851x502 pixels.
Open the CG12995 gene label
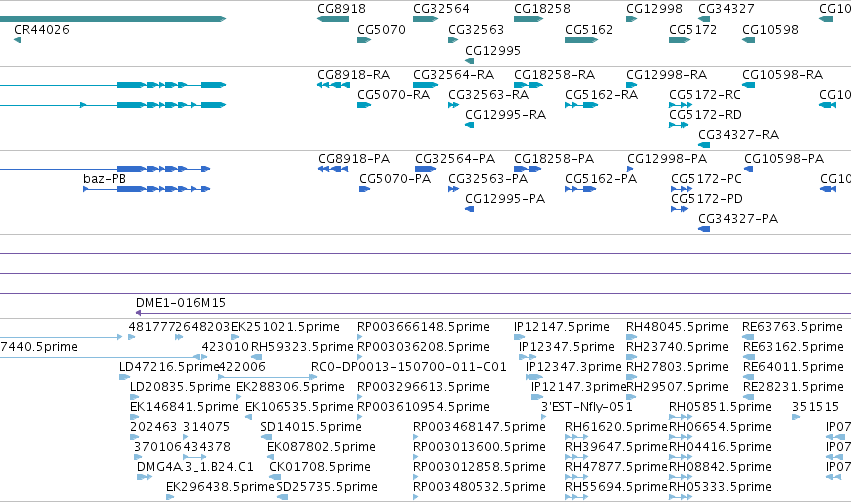click(493, 51)
